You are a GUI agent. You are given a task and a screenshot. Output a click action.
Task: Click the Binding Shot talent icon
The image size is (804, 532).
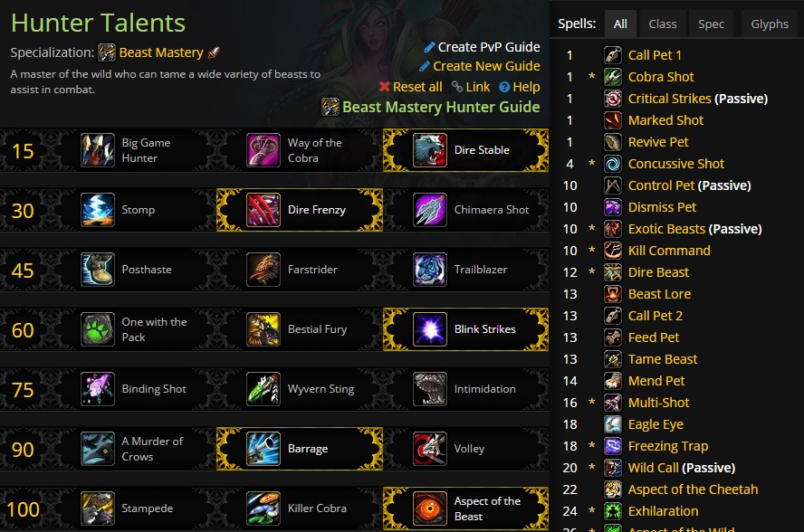tap(98, 388)
